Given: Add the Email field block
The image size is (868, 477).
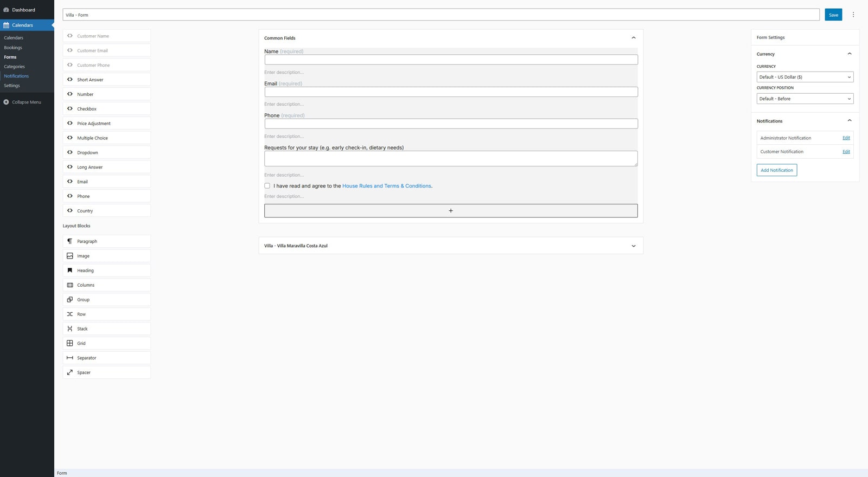Looking at the screenshot, I should tap(106, 182).
